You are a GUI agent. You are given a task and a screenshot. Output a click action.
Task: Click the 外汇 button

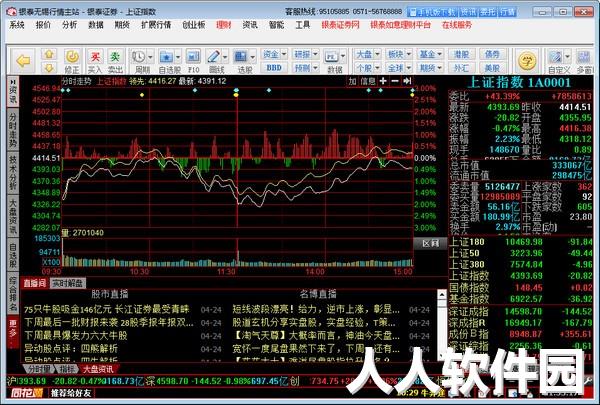(461, 68)
